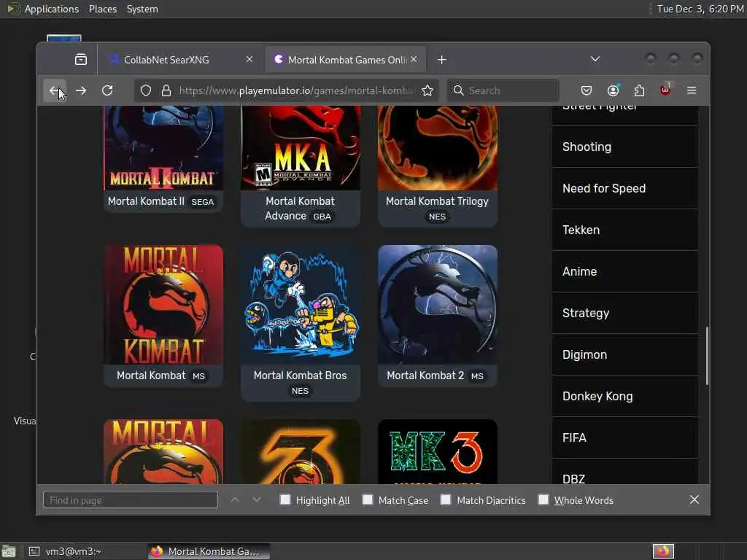Open the Firefox account icon
This screenshot has height=560, width=747.
[613, 90]
